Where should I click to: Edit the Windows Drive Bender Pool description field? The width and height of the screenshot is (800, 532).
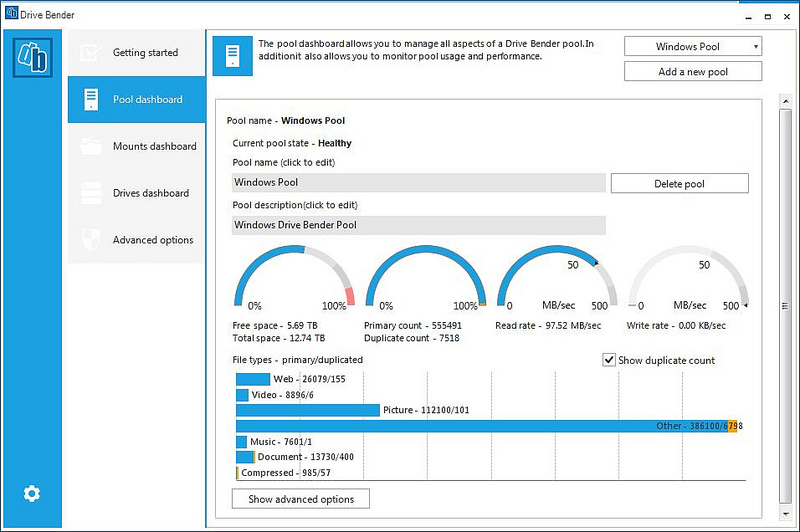coord(418,225)
